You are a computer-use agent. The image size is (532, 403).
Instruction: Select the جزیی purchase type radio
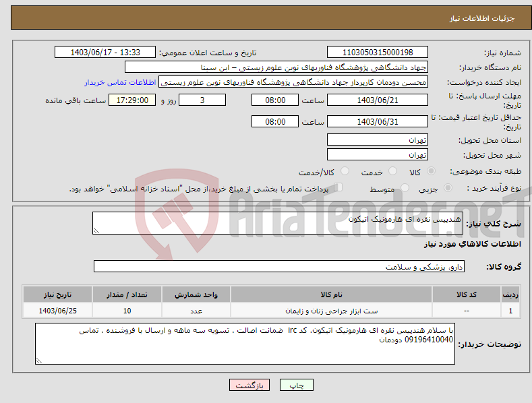coord(448,187)
